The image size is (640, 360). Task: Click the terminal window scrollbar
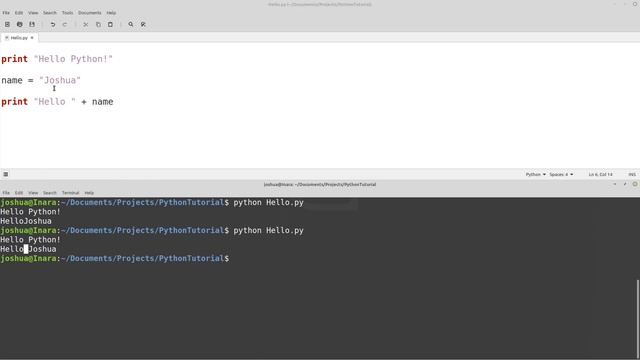[x=637, y=318]
